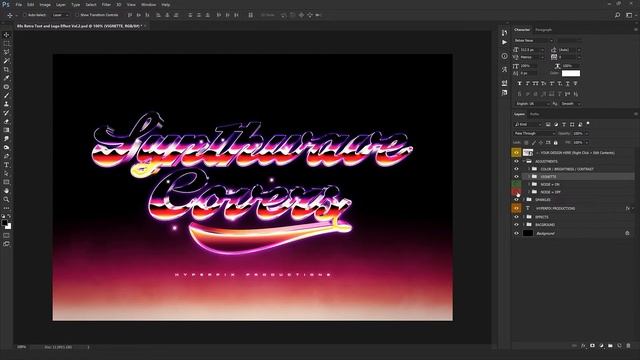
Task: Open the Info panel icon
Action: click(x=504, y=56)
